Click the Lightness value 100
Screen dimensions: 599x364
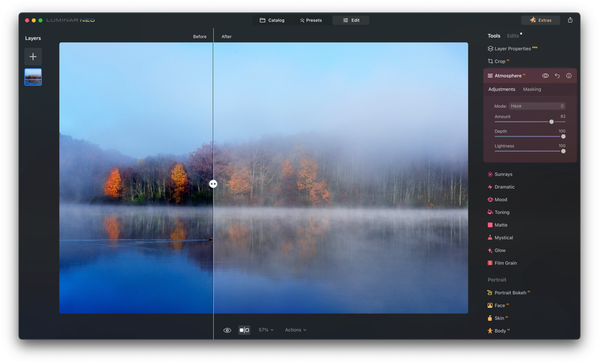pos(562,146)
